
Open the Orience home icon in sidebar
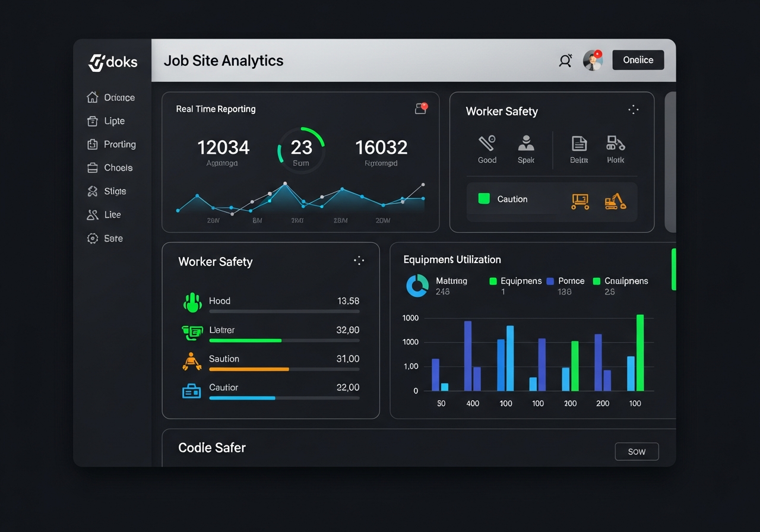pos(92,97)
